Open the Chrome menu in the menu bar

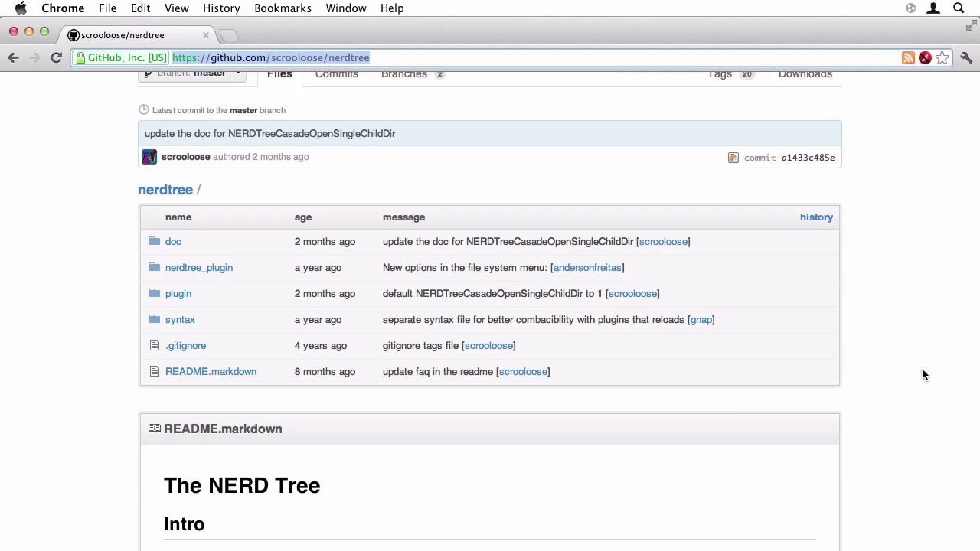[x=63, y=8]
